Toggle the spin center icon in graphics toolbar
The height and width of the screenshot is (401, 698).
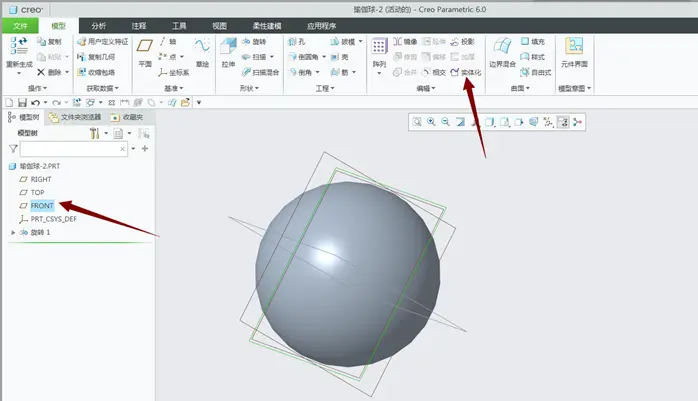(577, 122)
